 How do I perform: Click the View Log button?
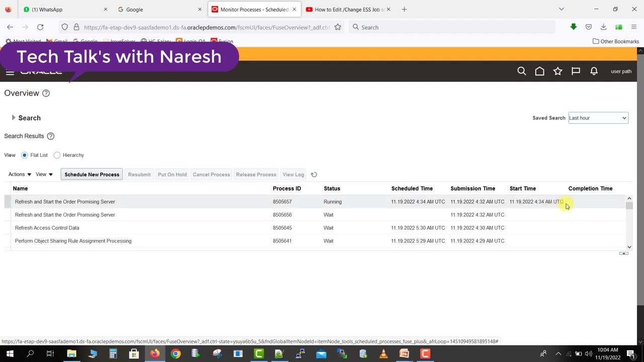tap(293, 174)
